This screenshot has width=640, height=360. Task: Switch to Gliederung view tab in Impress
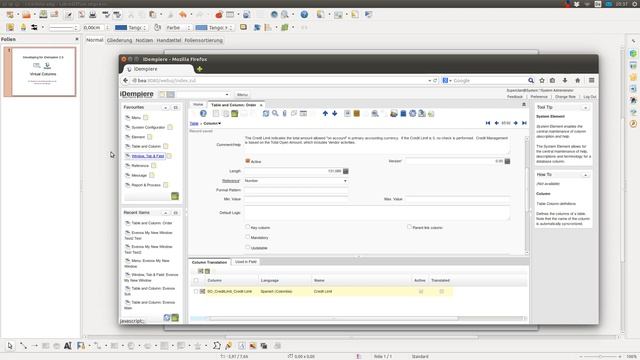[x=119, y=40]
